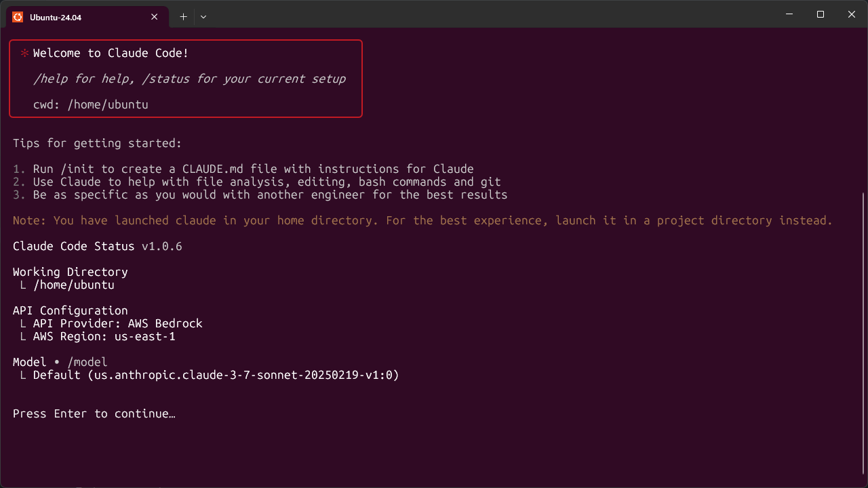Close the terminal window
This screenshot has height=488, width=868.
click(852, 14)
